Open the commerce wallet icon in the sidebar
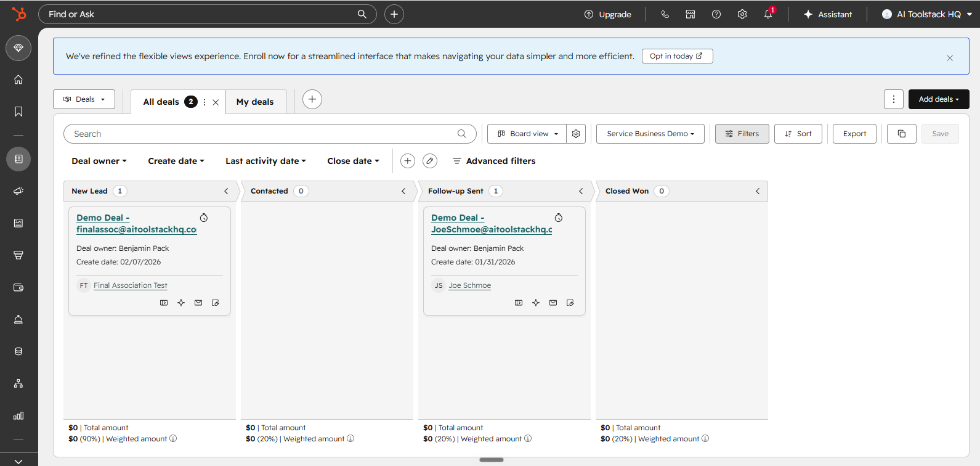 [18, 287]
